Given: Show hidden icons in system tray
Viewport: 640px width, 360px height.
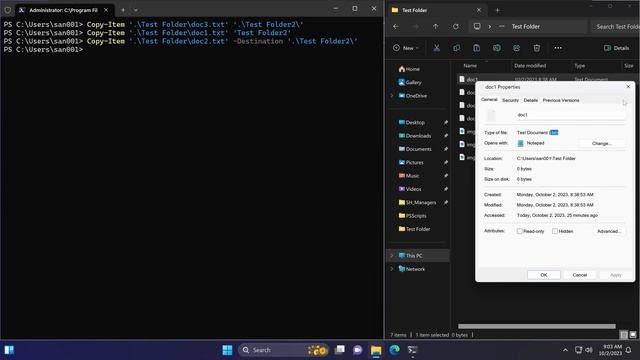Looking at the screenshot, I should (x=565, y=350).
